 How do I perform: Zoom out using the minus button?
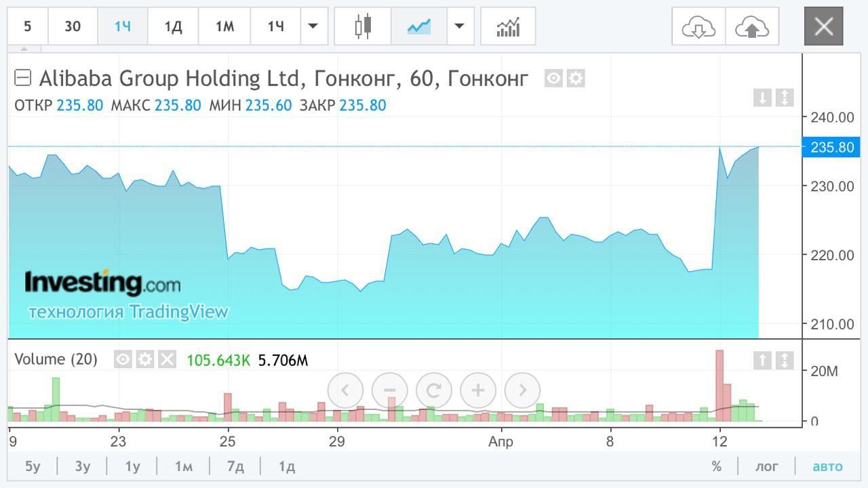coord(389,390)
